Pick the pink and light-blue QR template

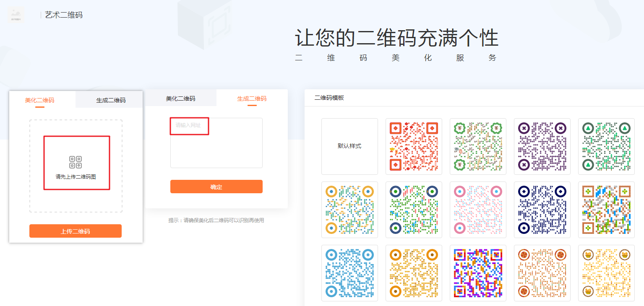pyautogui.click(x=478, y=210)
